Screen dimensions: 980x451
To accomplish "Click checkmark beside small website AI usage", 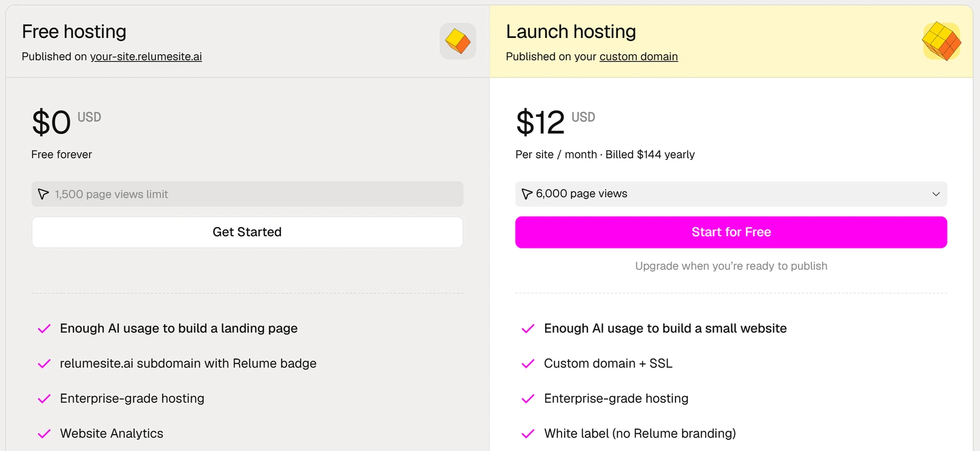I will (528, 329).
